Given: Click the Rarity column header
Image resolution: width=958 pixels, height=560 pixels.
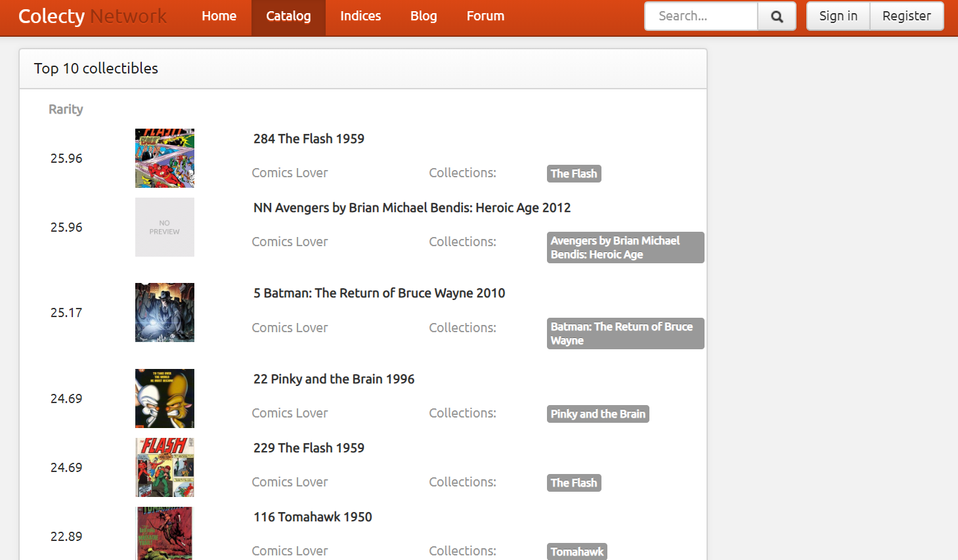Looking at the screenshot, I should point(66,110).
